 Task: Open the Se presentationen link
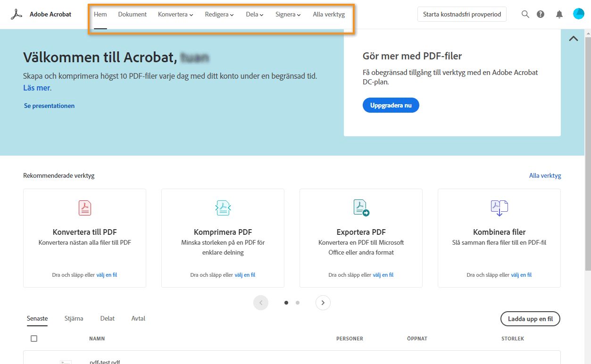50,106
